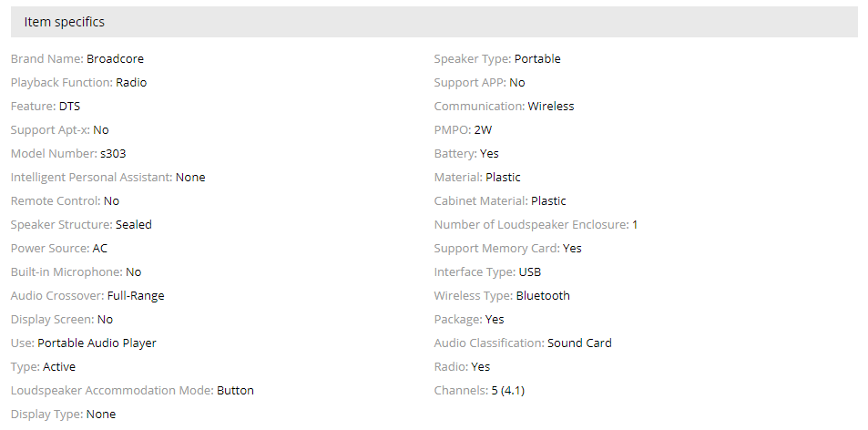
Task: Click the Model Number s303
Action: click(x=113, y=154)
